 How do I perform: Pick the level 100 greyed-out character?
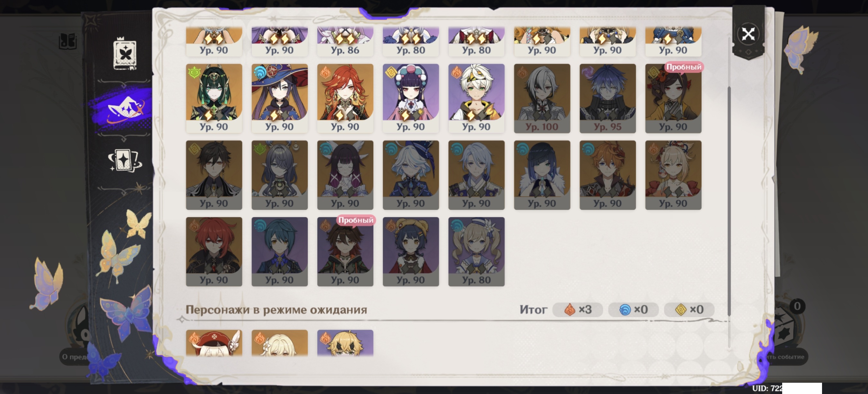click(x=542, y=98)
